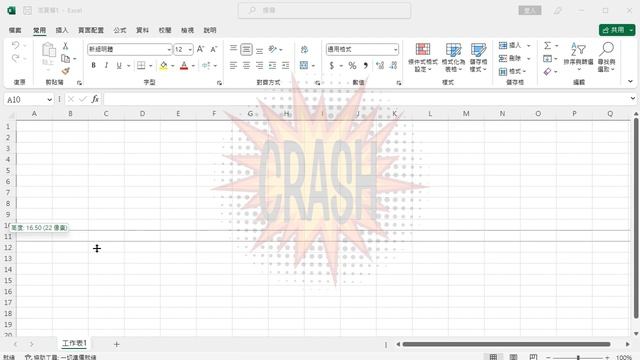The height and width of the screenshot is (360, 640).
Task: Increase font size with larger A
Action: tap(200, 49)
